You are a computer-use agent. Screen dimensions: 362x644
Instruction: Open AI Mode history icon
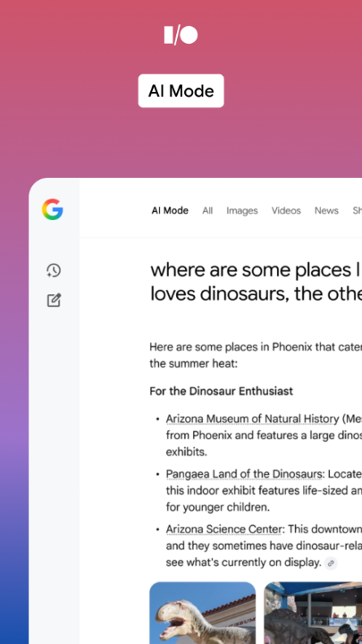pyautogui.click(x=54, y=271)
